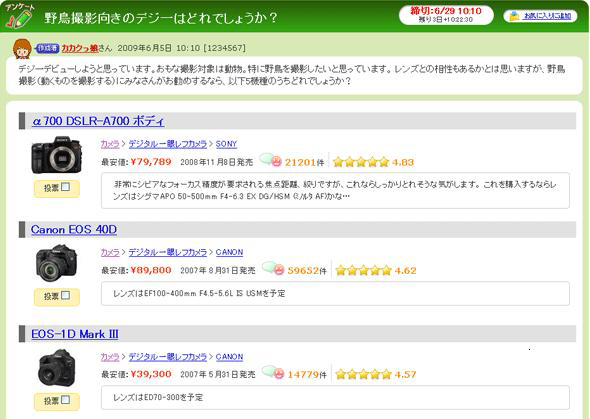
Task: Open the EOS-1D Mark III product link
Action: click(75, 334)
